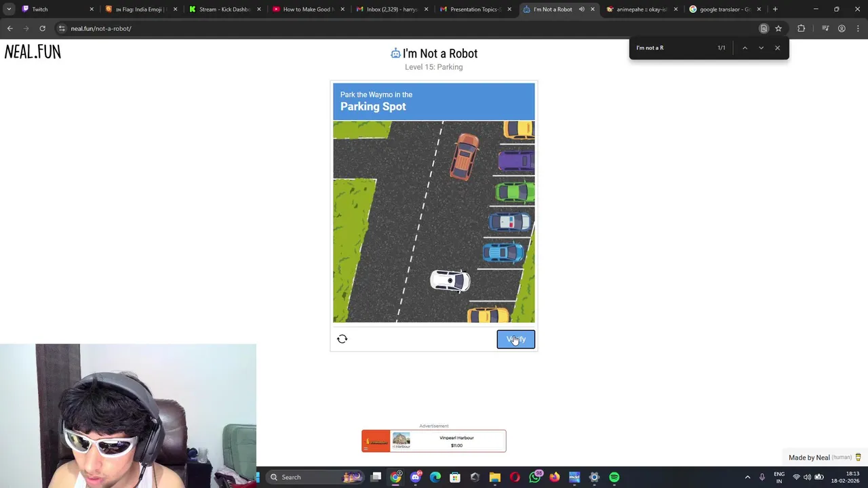Image resolution: width=868 pixels, height=488 pixels.
Task: Open Opera browser from the taskbar
Action: click(515, 477)
